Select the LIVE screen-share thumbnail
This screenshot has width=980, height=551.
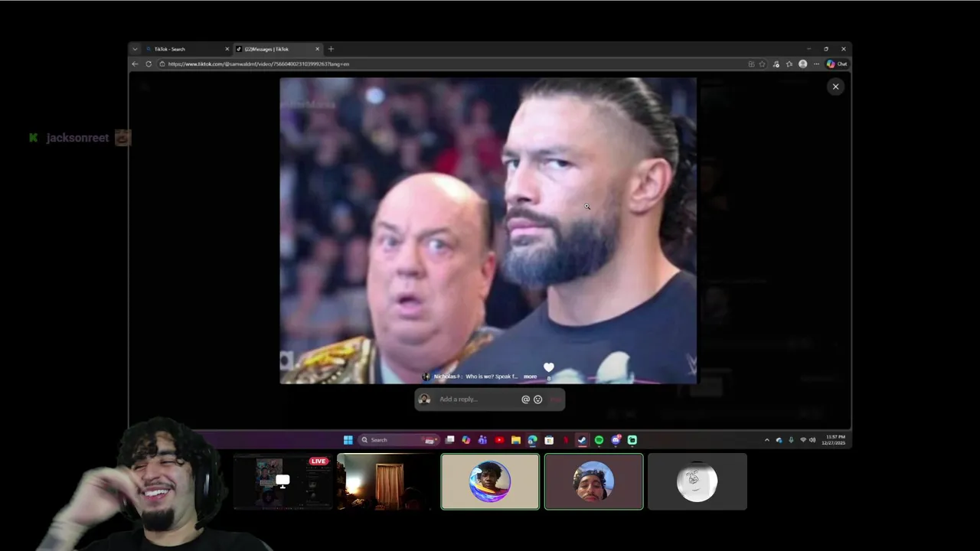coord(283,481)
